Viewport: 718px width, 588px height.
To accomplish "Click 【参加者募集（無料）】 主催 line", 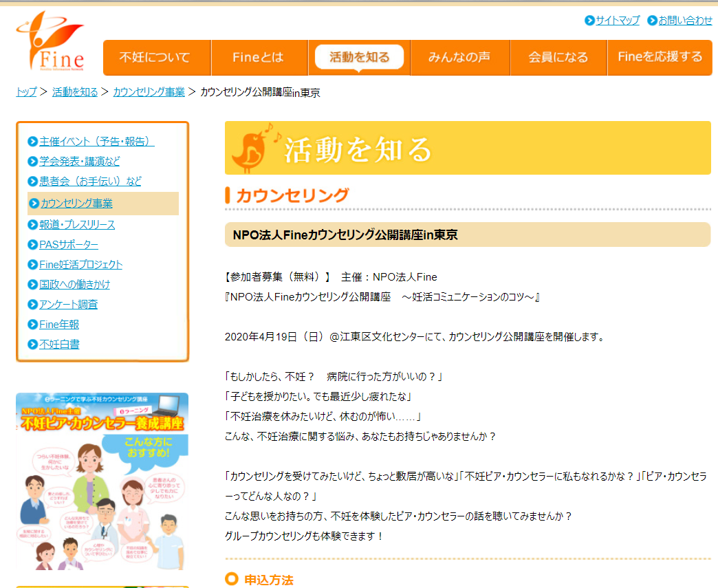I will pyautogui.click(x=331, y=277).
